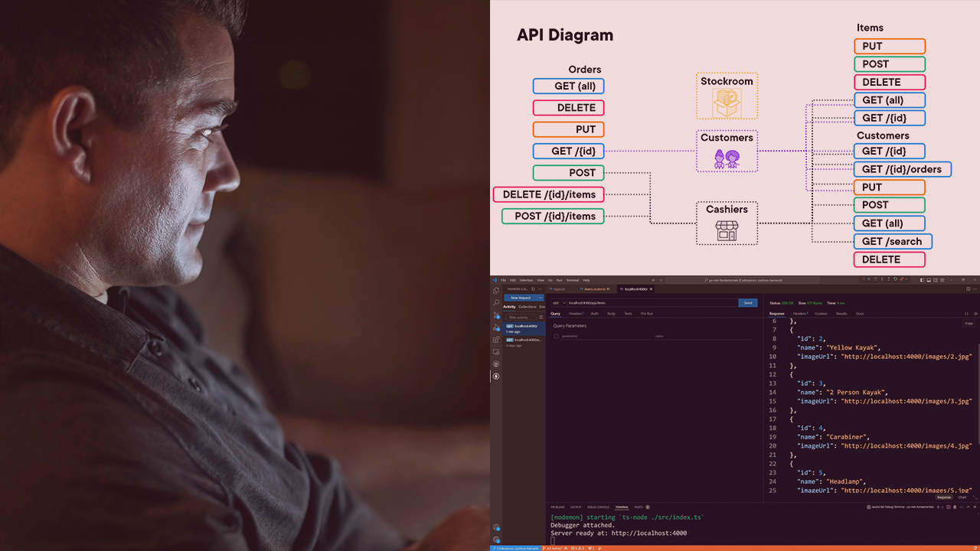Switch to the Body request tab

(611, 314)
